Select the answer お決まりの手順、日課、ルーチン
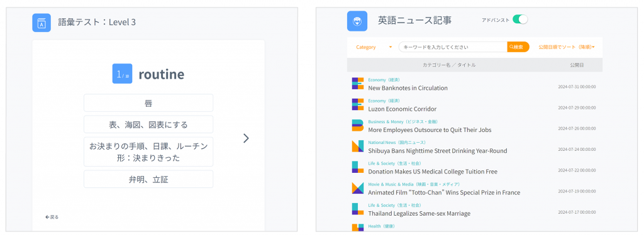Screen dimensions: 644x237 (148, 152)
